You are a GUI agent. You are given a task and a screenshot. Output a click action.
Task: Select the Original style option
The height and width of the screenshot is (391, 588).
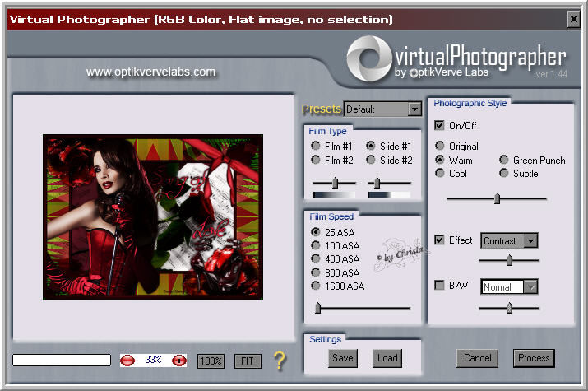[439, 146]
